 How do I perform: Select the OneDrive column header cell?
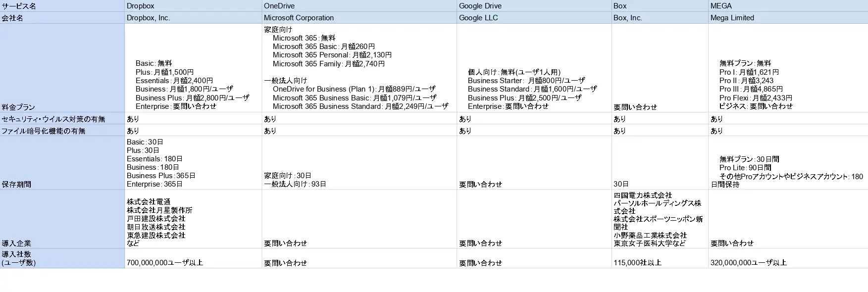coord(359,6)
